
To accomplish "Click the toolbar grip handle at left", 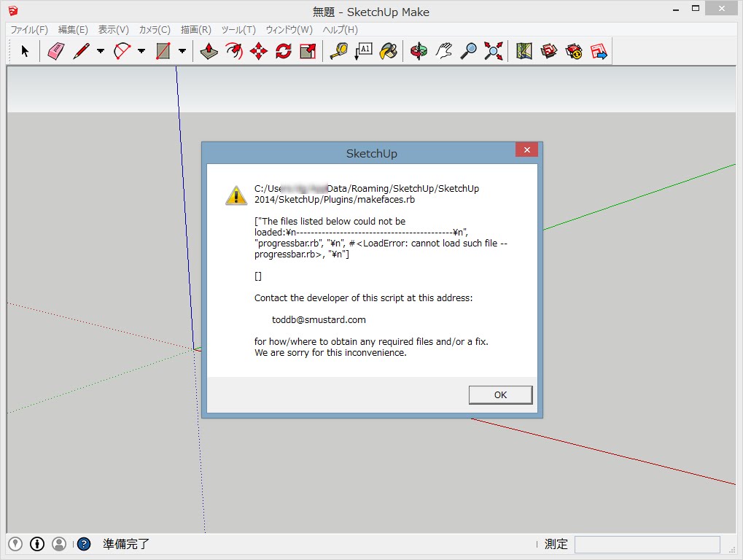I will [x=9, y=51].
